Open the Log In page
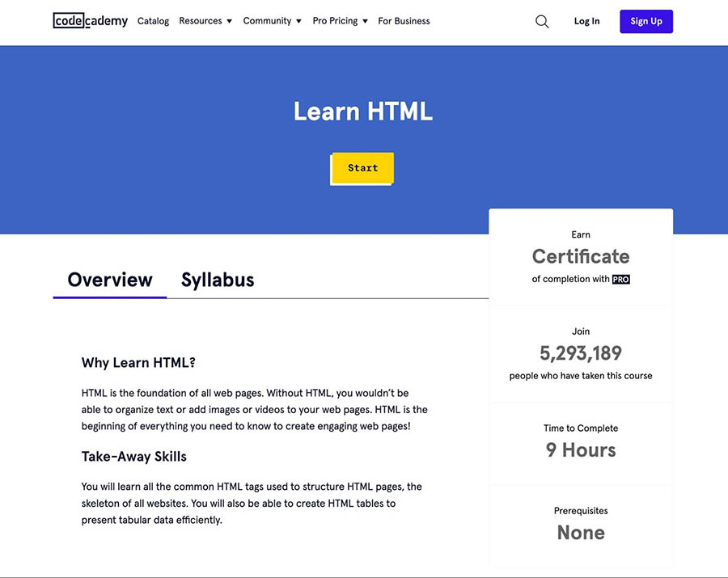The height and width of the screenshot is (578, 728). click(586, 21)
